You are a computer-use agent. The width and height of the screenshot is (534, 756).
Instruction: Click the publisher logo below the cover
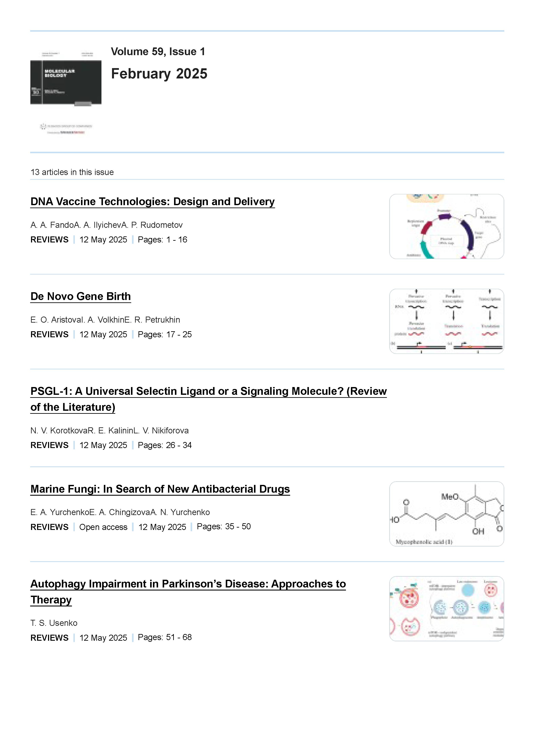coord(66,129)
